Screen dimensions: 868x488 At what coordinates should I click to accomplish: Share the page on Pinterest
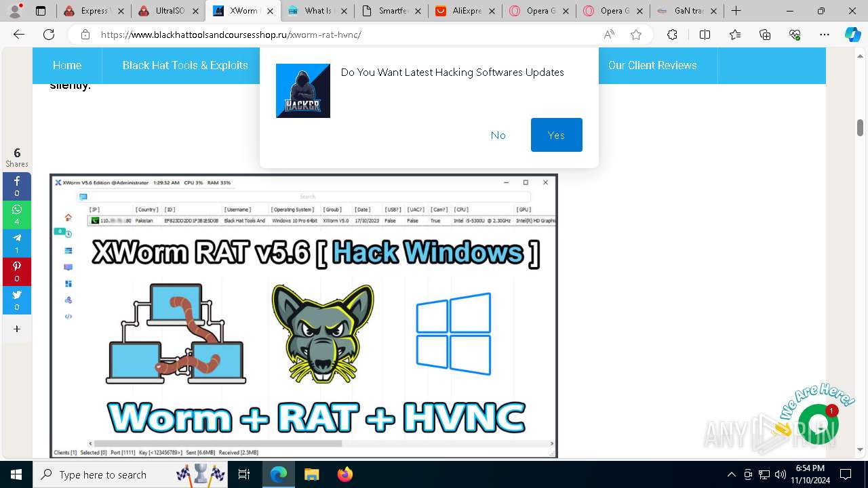click(17, 272)
